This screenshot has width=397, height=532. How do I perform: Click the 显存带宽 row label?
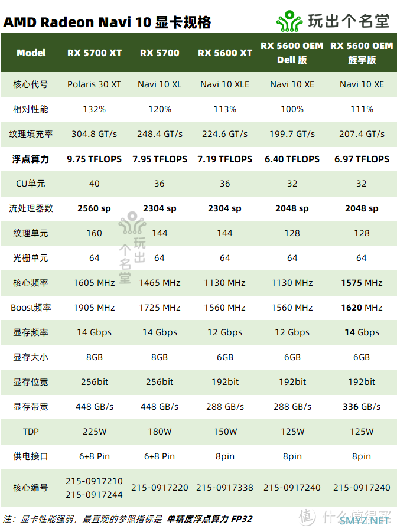tap(31, 406)
